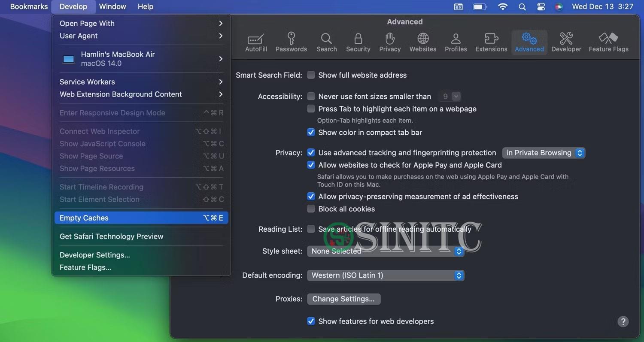Open the Extensions settings pane
This screenshot has height=342, width=644.
click(x=491, y=42)
